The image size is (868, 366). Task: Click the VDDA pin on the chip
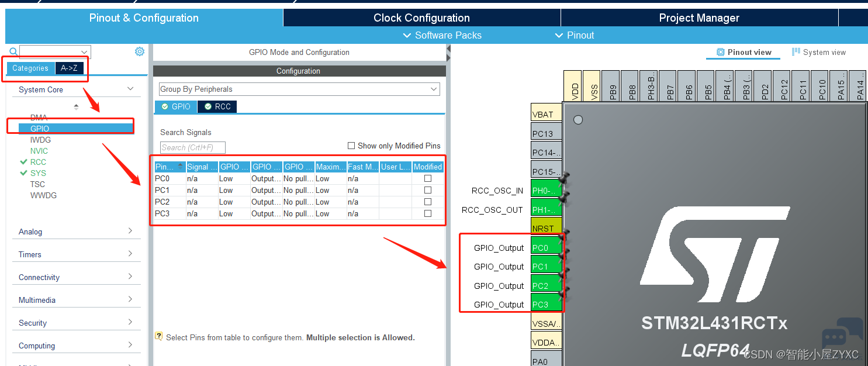click(x=547, y=341)
